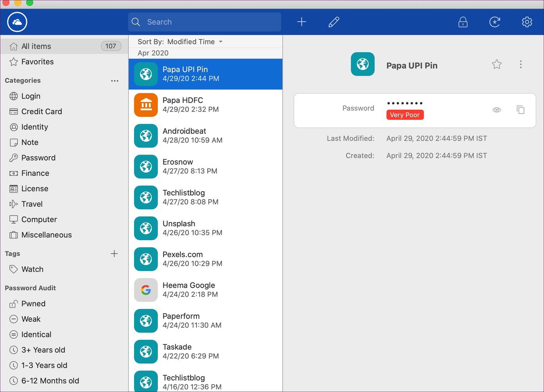Viewport: 544px width, 392px height.
Task: Add a new tag with plus icon
Action: pos(114,254)
